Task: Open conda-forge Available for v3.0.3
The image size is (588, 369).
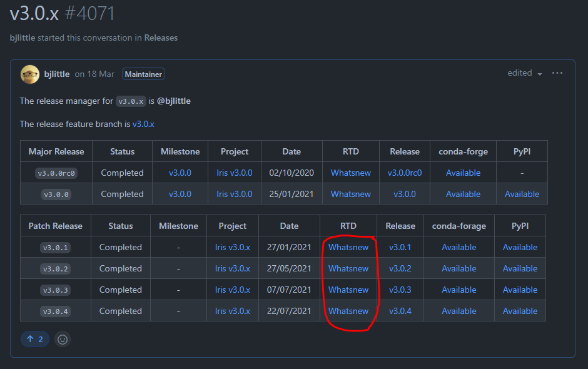Action: [x=459, y=290]
